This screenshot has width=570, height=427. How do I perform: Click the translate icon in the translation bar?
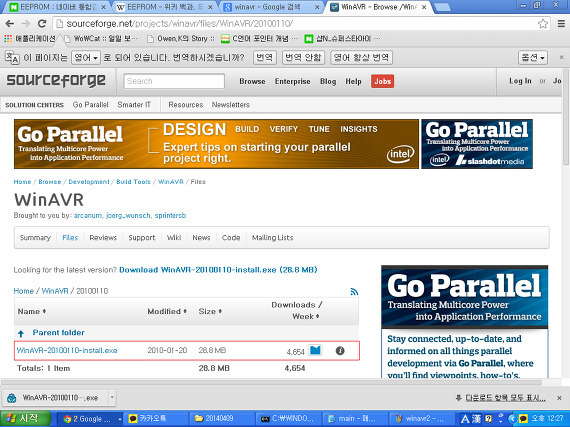click(12, 57)
